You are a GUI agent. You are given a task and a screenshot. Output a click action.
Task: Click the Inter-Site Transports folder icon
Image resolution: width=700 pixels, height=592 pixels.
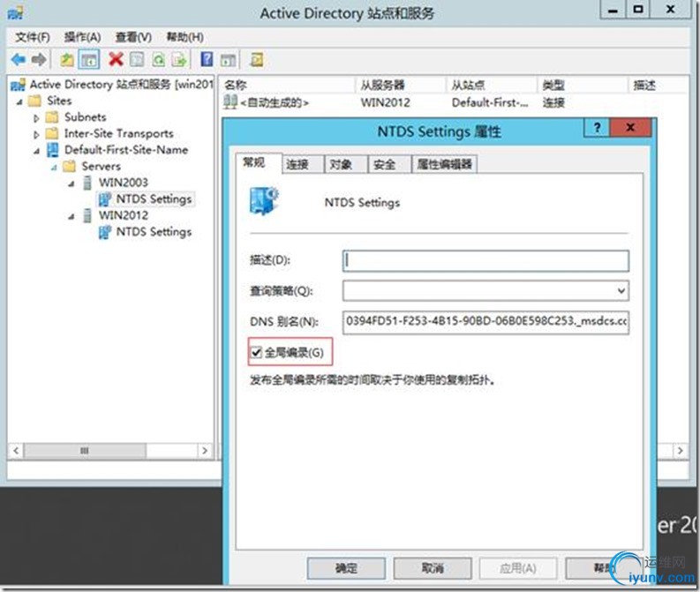coord(52,133)
